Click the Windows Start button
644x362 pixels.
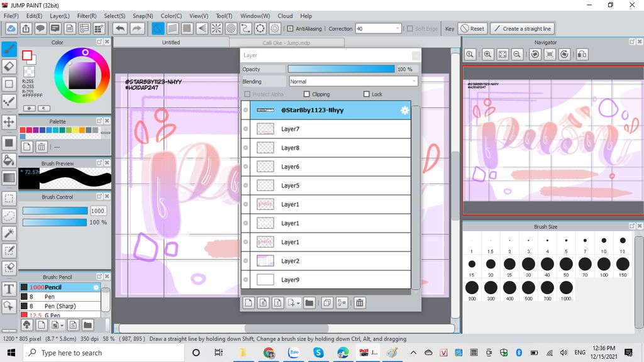click(x=11, y=353)
